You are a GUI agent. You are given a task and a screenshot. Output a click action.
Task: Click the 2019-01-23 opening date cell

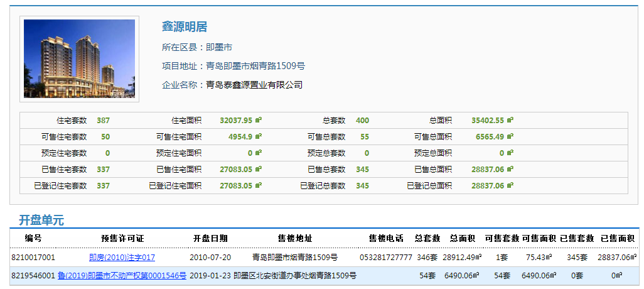(210, 276)
